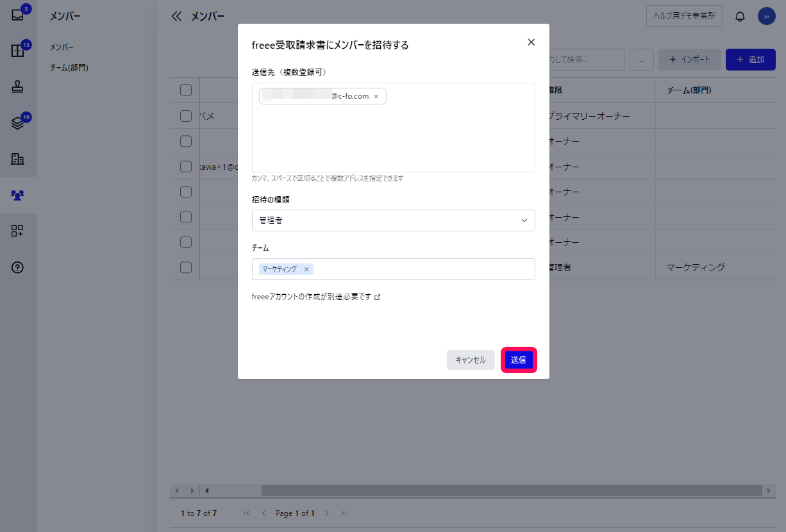786x532 pixels.
Task: Click マーケティング cell in the table
Action: pos(696,267)
